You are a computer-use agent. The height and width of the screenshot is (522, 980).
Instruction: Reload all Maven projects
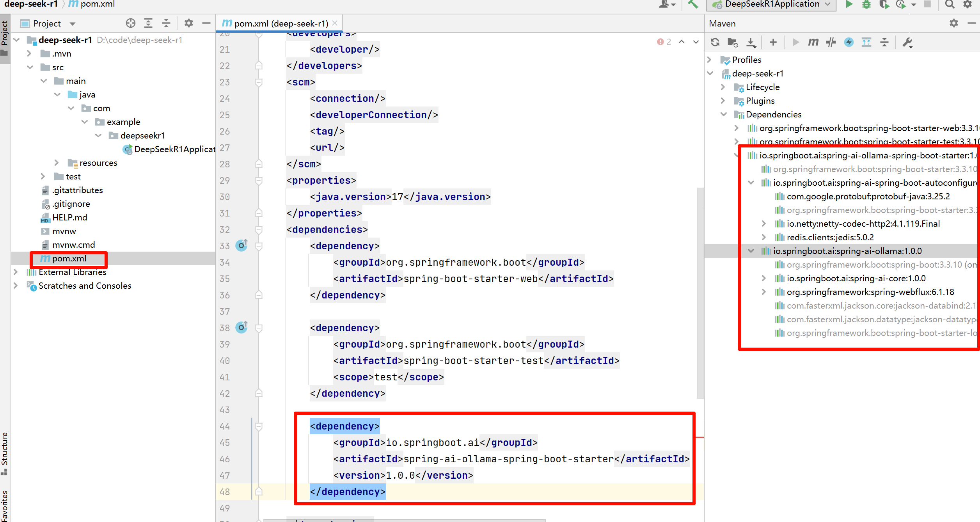[x=715, y=42]
